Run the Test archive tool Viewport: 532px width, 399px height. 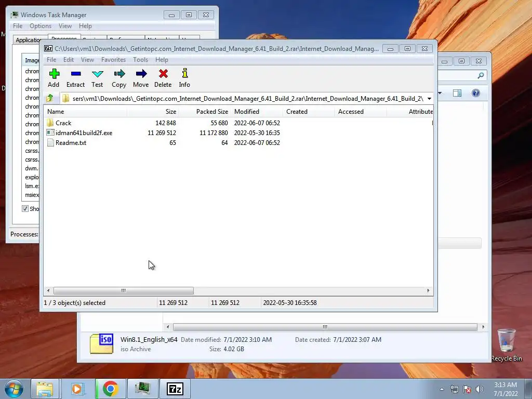tap(97, 78)
